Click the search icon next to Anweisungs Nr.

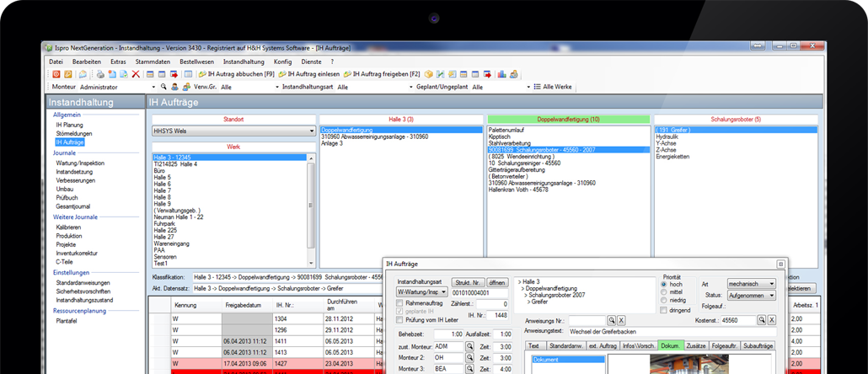tap(611, 320)
